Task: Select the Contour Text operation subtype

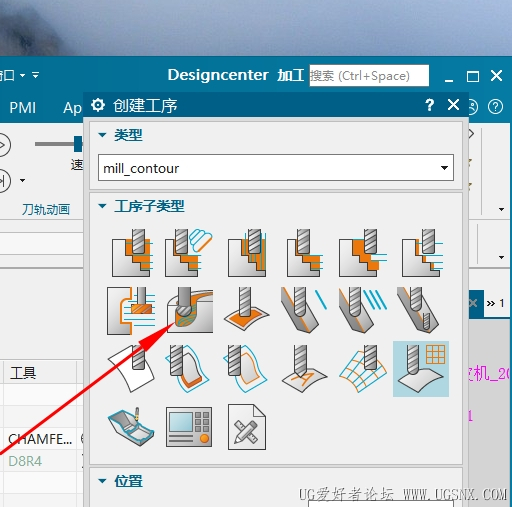Action: click(x=304, y=369)
